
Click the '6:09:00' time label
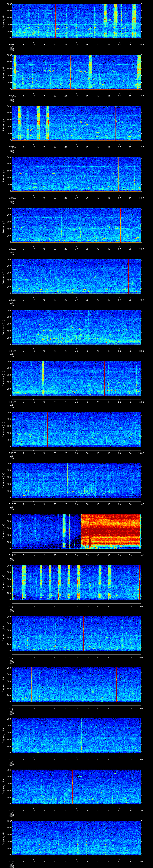12,453
